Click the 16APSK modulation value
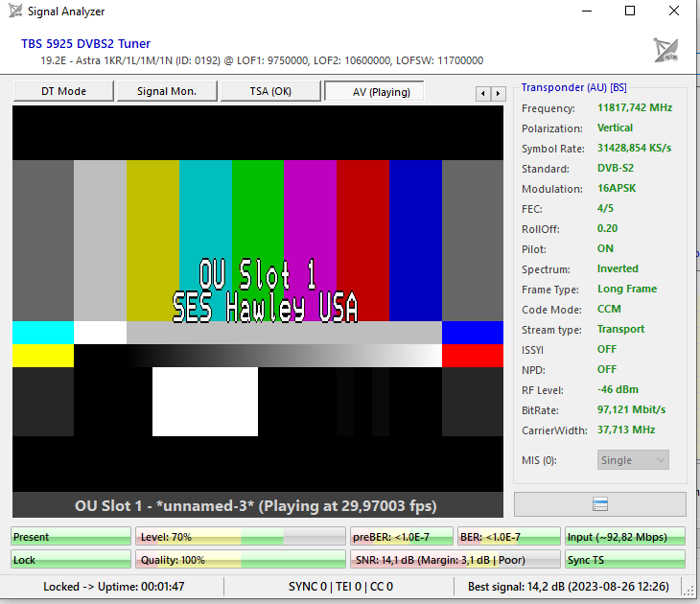 click(x=617, y=188)
